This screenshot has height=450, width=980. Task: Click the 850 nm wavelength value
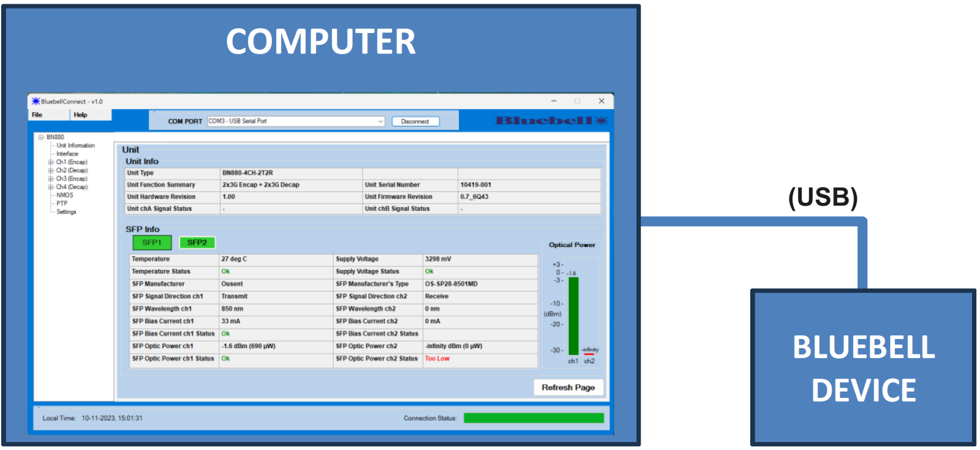coord(232,309)
